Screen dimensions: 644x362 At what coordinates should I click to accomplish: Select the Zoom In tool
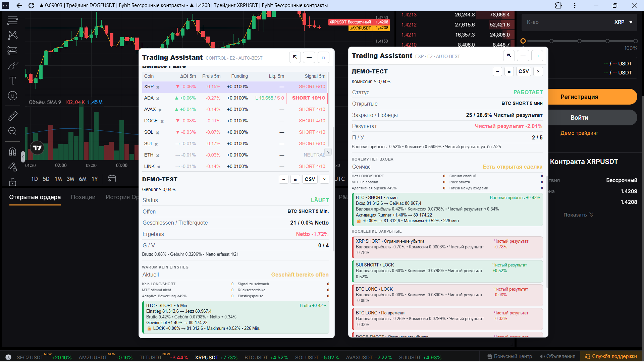click(12, 131)
